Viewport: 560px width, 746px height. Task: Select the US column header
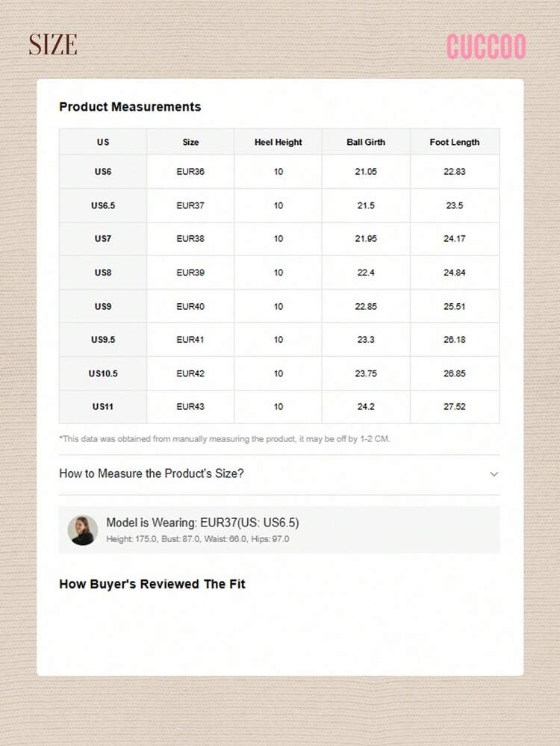point(102,142)
